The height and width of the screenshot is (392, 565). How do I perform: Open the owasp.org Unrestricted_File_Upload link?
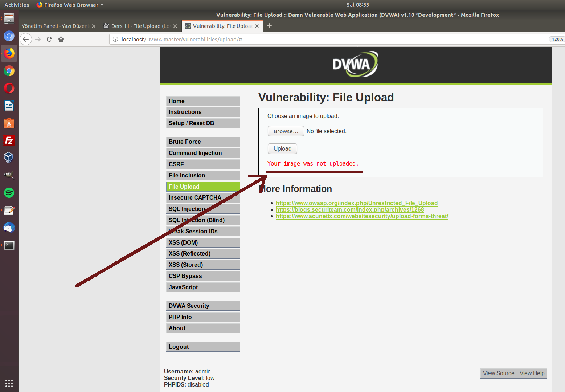coord(357,203)
